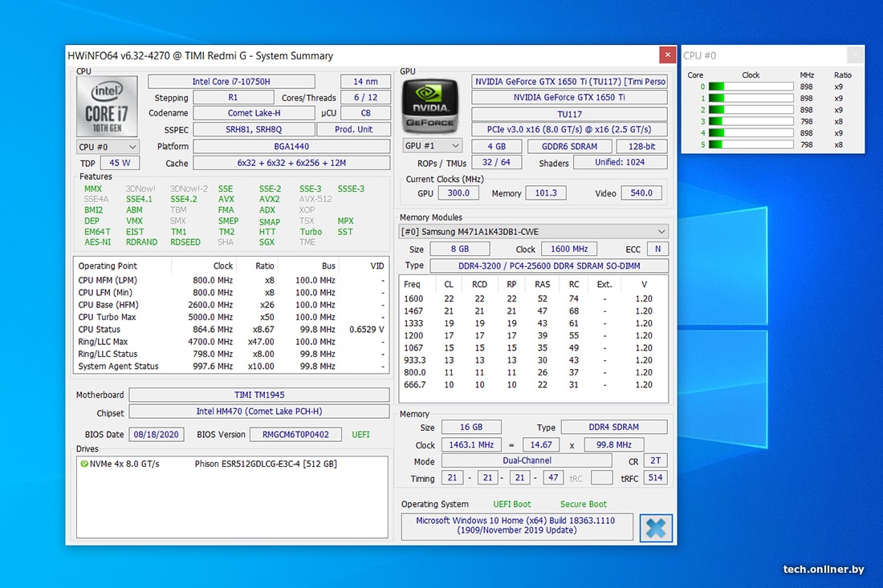Screen dimensions: 883x588
Task: Click the PCIe v3.0 x16 bus field
Action: pos(569,130)
